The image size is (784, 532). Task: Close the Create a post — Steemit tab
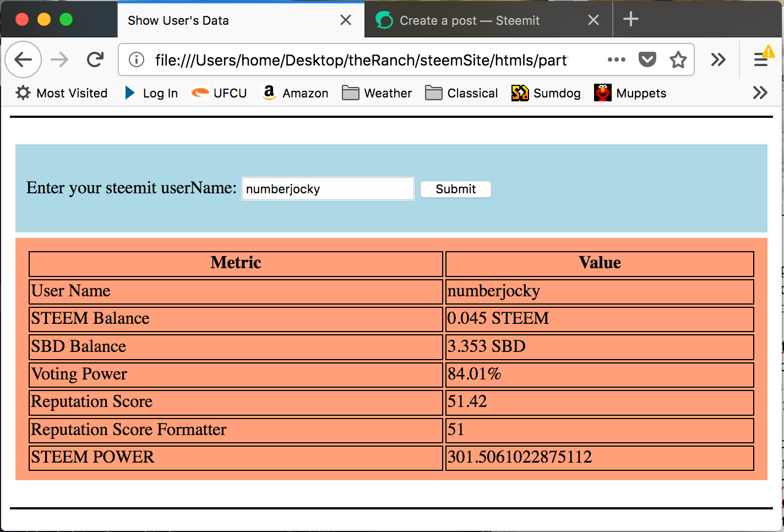tap(593, 20)
